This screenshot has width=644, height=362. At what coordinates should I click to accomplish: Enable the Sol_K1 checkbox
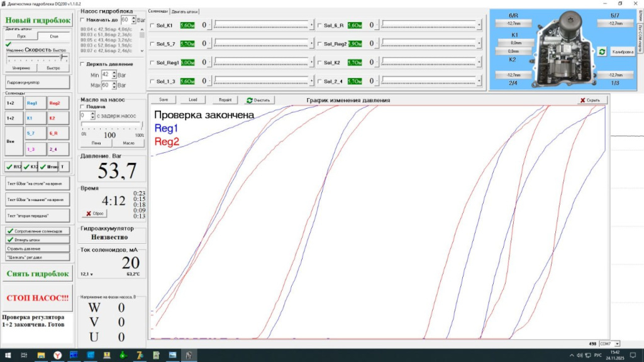coord(153,26)
